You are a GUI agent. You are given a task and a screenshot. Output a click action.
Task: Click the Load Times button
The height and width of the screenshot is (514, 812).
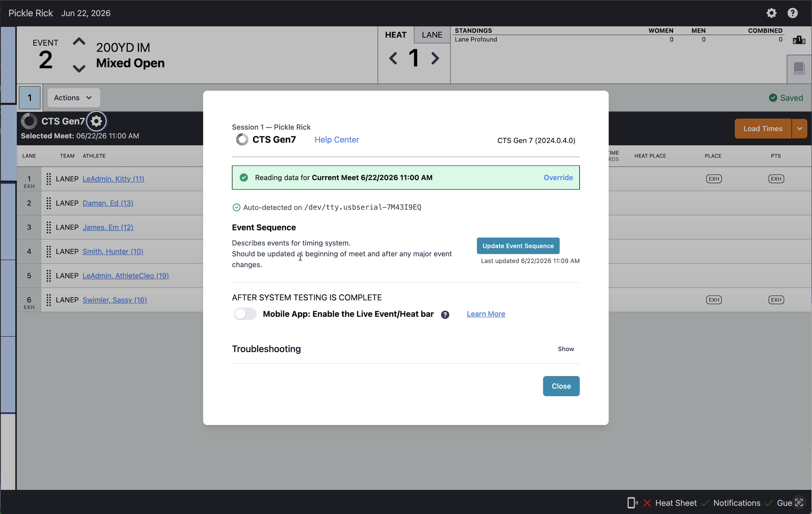pyautogui.click(x=763, y=129)
